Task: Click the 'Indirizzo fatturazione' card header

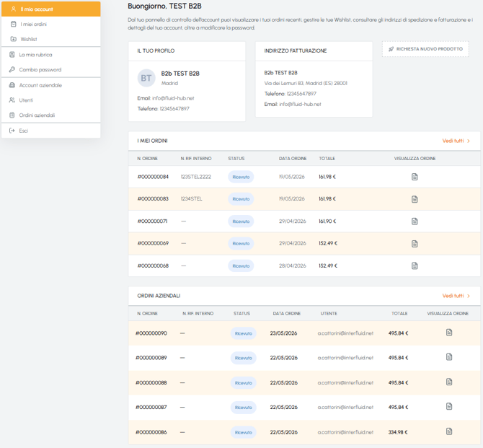Action: (314, 51)
